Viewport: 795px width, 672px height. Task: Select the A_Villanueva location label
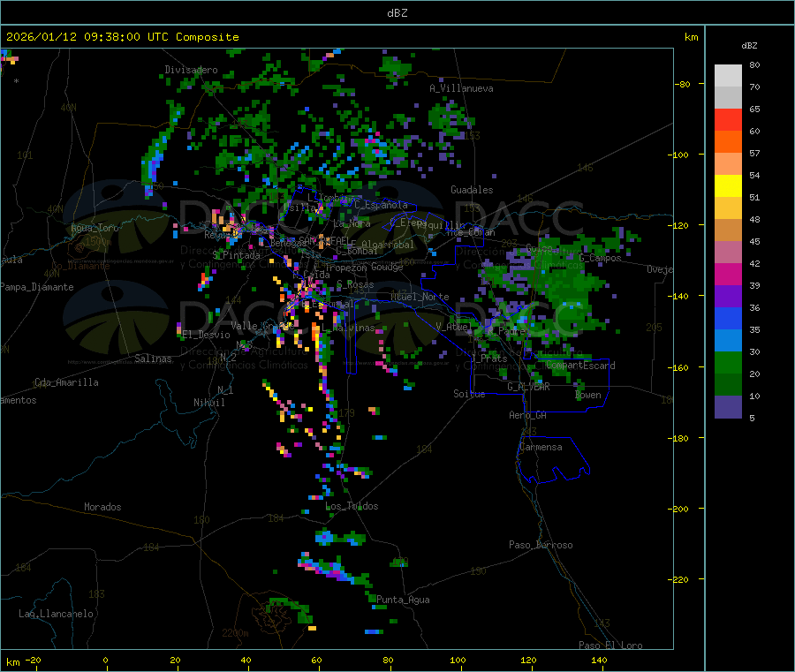[x=461, y=88]
